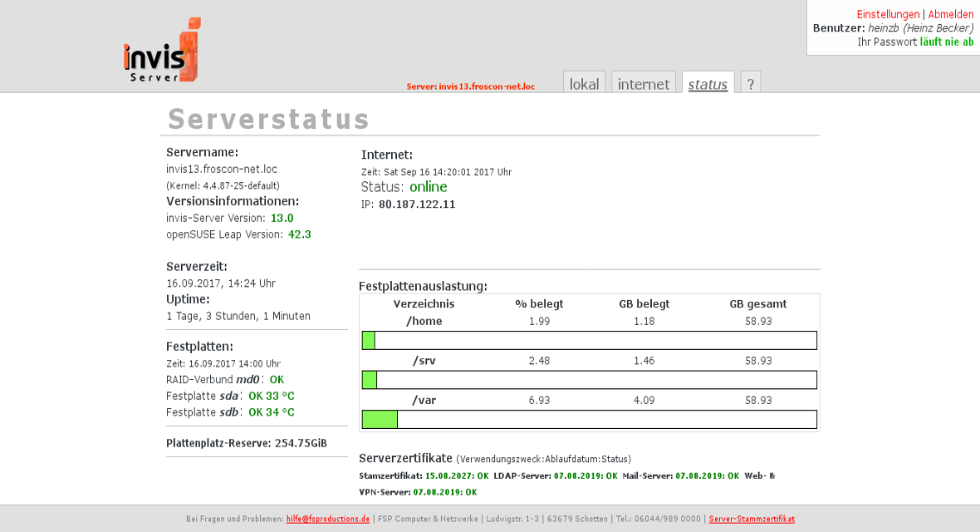This screenshot has width=980, height=532.
Task: Click Abmelden to log out
Action: point(951,14)
